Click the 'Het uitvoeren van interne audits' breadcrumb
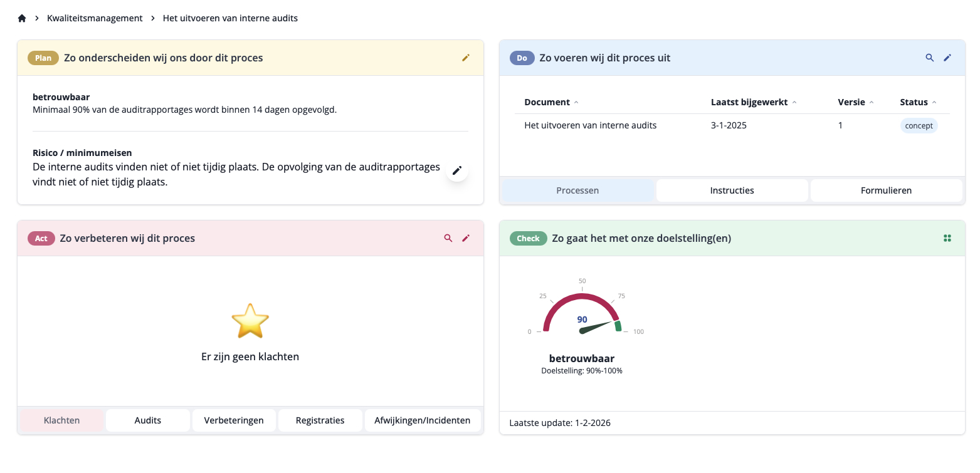Screen dimensions: 980x473 230,18
